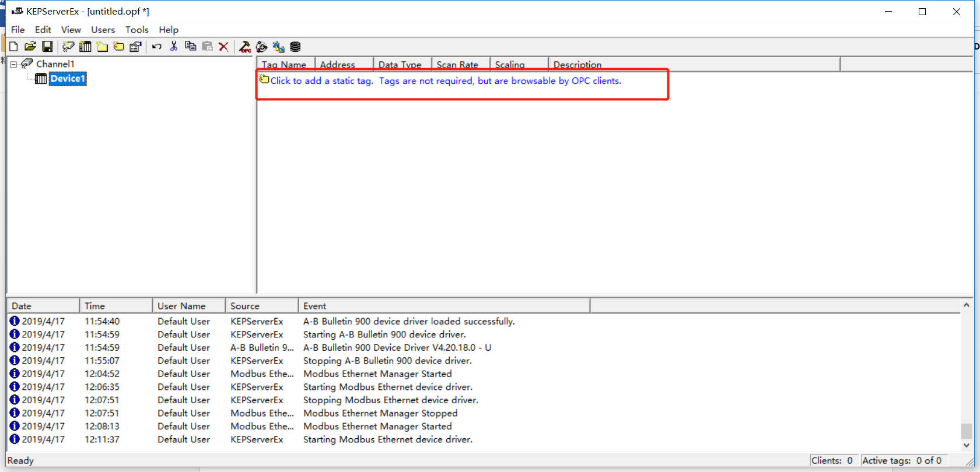This screenshot has width=980, height=472.
Task: Select 'Stopping Modbus Ethernet device driver.' event
Action: click(x=391, y=400)
